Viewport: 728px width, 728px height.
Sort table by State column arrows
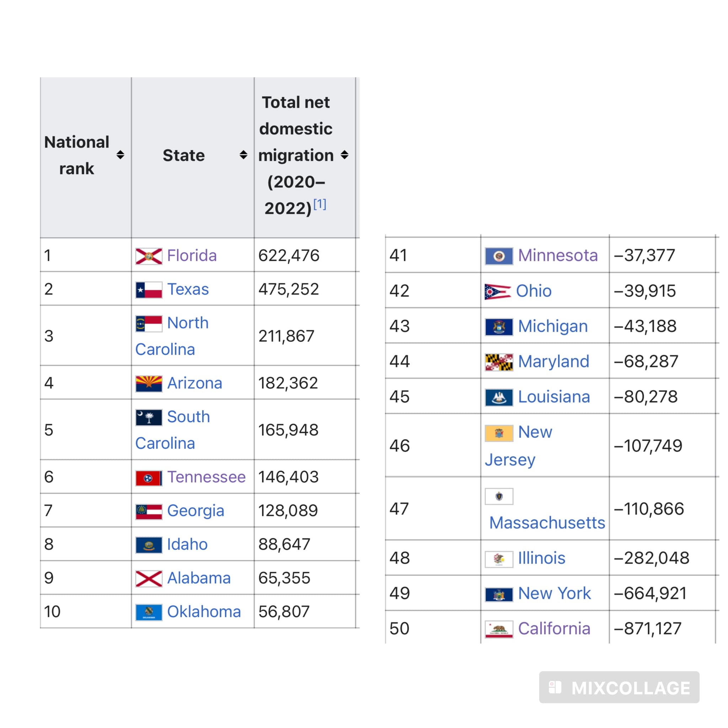point(243,155)
